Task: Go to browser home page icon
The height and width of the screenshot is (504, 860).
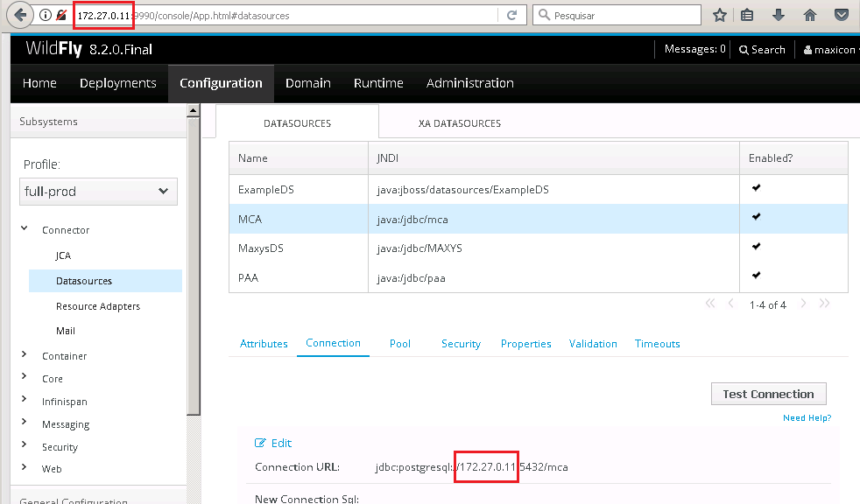Action: coord(809,16)
